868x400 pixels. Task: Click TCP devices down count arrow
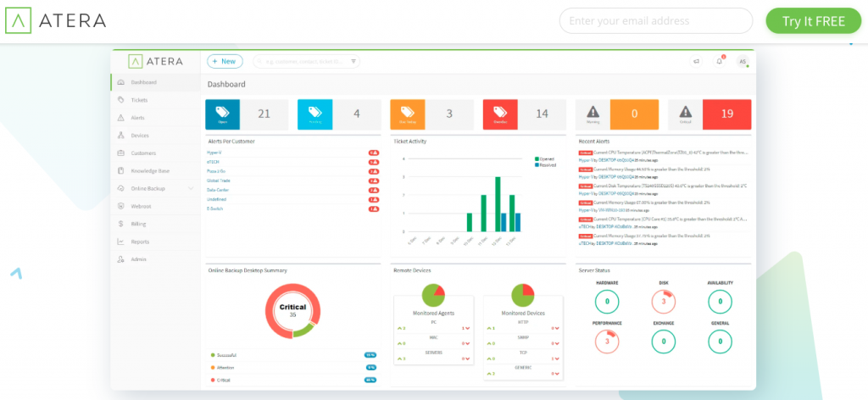pos(555,359)
